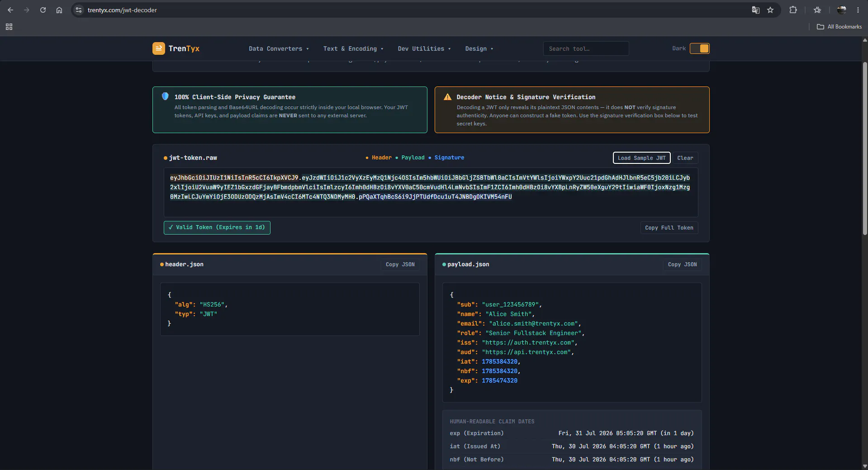The height and width of the screenshot is (470, 868).
Task: Click the warning triangle notice icon
Action: 447,97
